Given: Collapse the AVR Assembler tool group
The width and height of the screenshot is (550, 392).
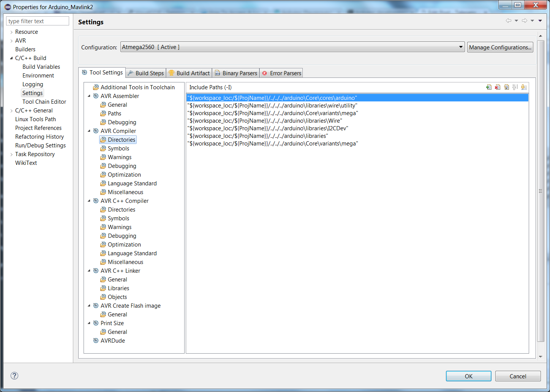Looking at the screenshot, I should pos(89,96).
